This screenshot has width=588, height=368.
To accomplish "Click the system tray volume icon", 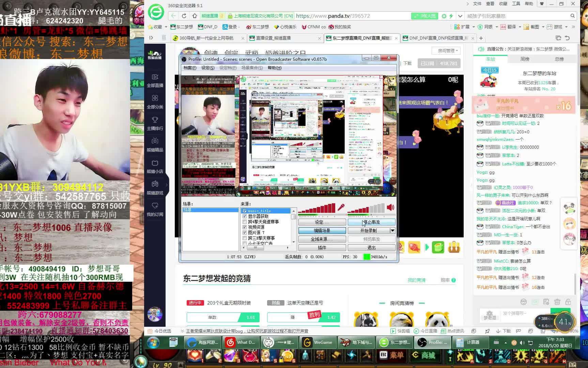I will 522,342.
